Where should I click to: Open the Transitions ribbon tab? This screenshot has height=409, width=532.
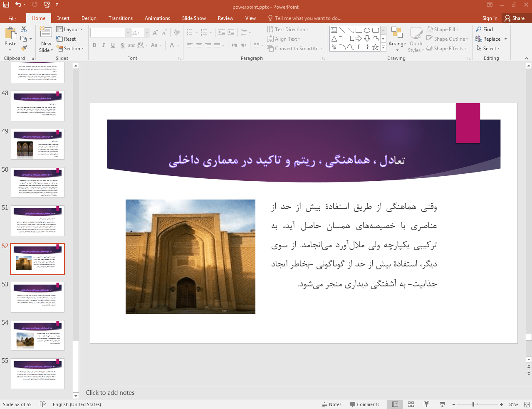[121, 18]
